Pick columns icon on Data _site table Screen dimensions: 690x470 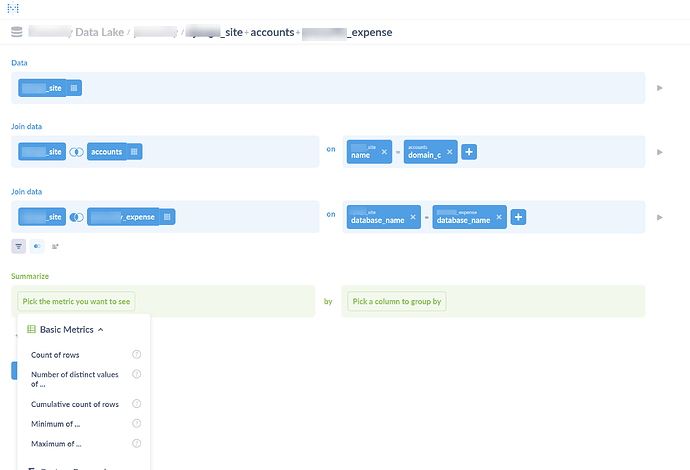tap(74, 88)
